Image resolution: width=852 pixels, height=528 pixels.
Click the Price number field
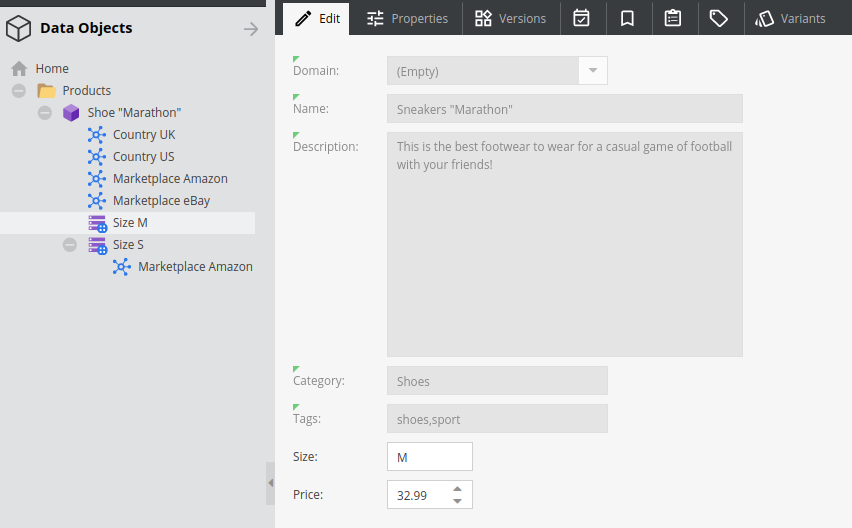click(x=430, y=495)
